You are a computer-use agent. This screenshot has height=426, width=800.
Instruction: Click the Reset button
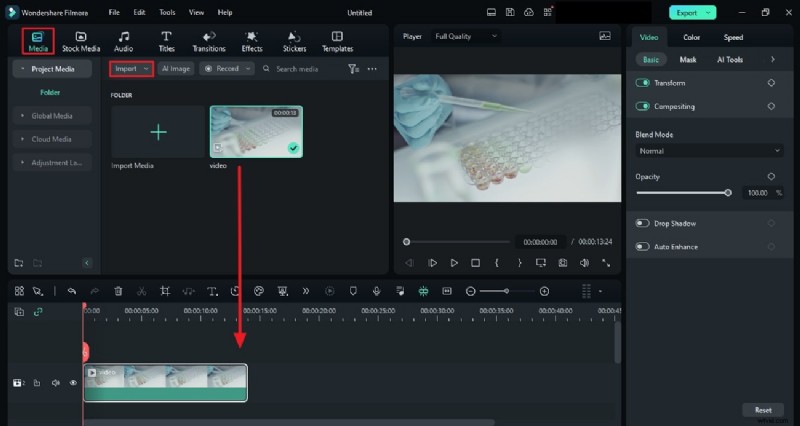click(x=762, y=410)
